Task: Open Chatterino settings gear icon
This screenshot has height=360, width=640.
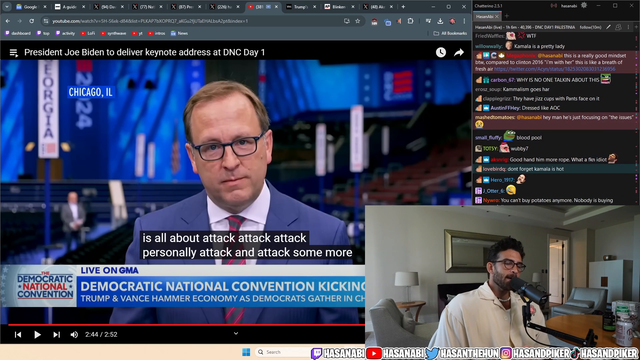Action: (584, 5)
